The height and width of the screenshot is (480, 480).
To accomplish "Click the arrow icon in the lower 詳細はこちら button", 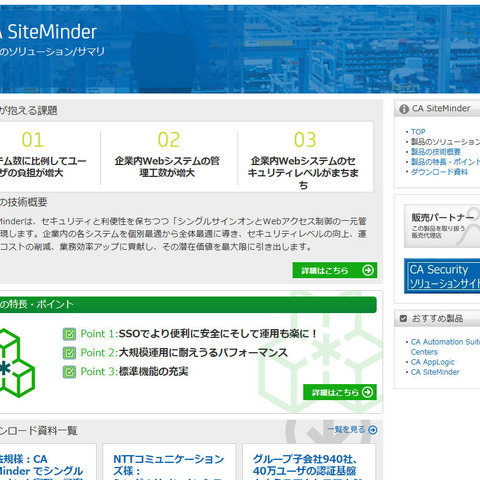I will pyautogui.click(x=367, y=392).
